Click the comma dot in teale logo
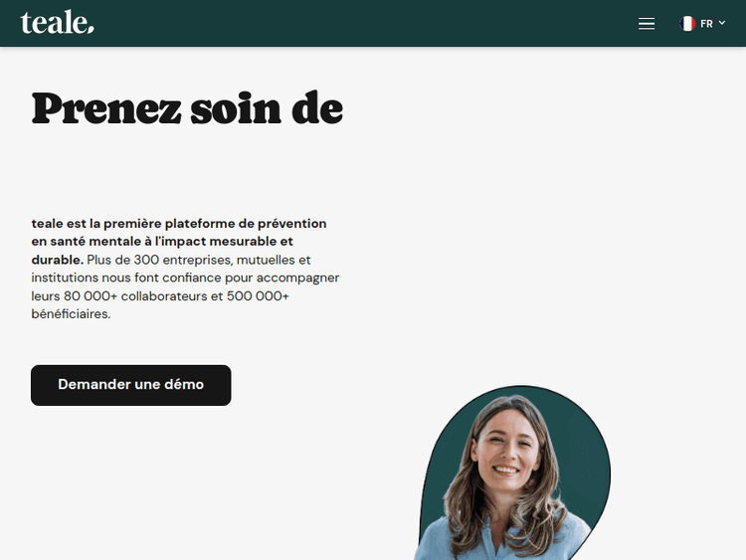 90,30
